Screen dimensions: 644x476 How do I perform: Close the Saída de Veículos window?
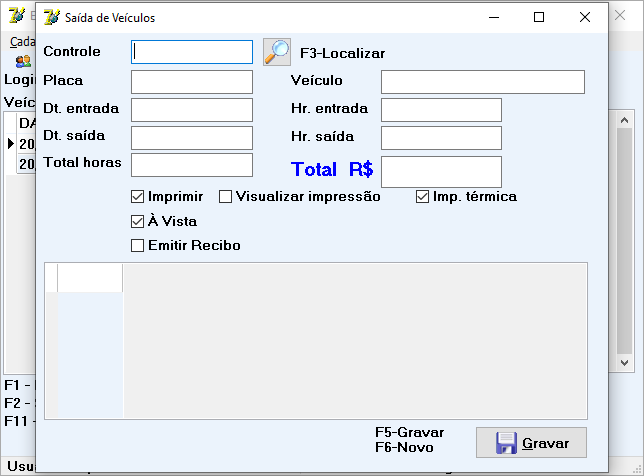(585, 17)
